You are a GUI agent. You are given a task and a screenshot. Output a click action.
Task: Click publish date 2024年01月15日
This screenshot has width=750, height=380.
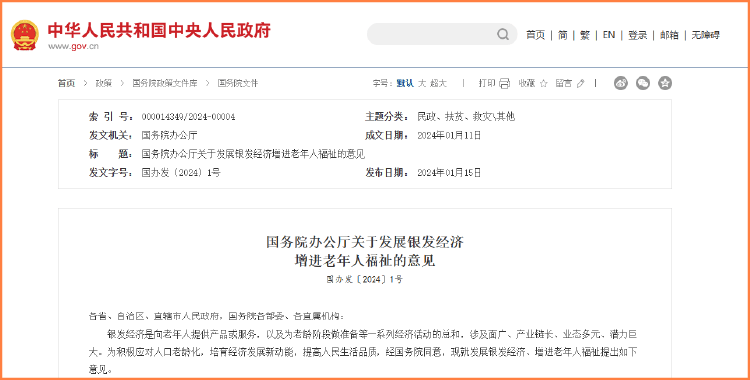449,173
